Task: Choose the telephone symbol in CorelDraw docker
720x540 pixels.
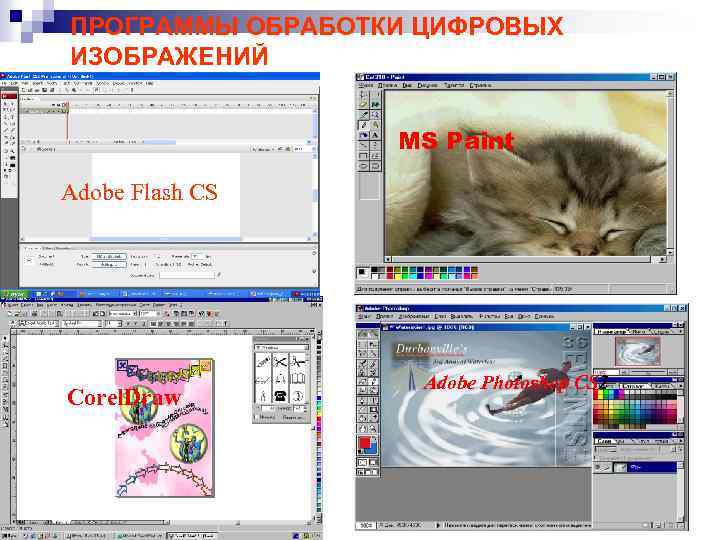Action: 280,396
